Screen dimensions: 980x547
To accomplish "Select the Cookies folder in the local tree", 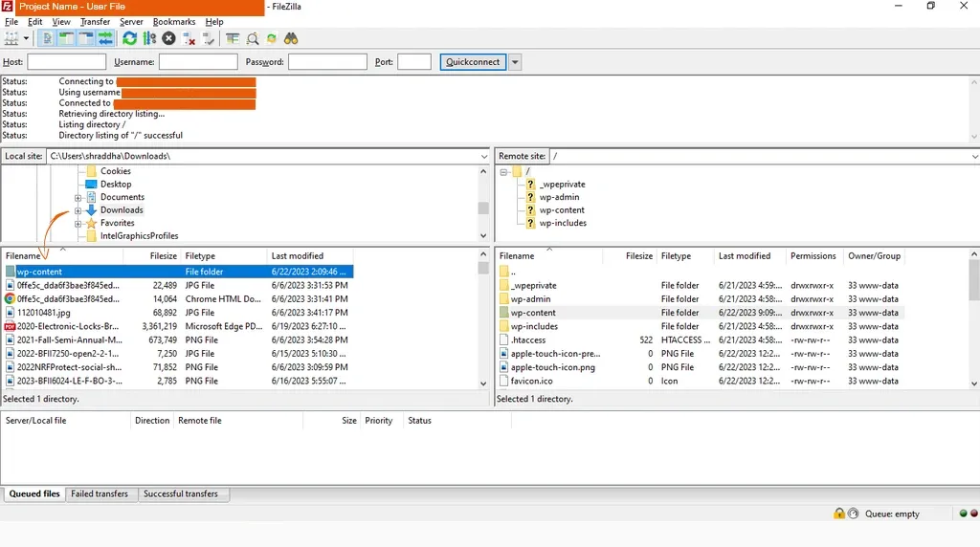I will pos(116,171).
